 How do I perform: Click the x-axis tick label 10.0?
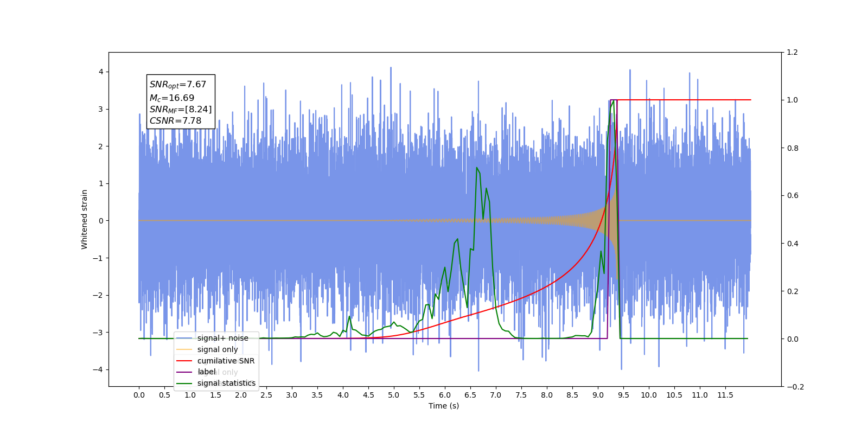pos(649,395)
